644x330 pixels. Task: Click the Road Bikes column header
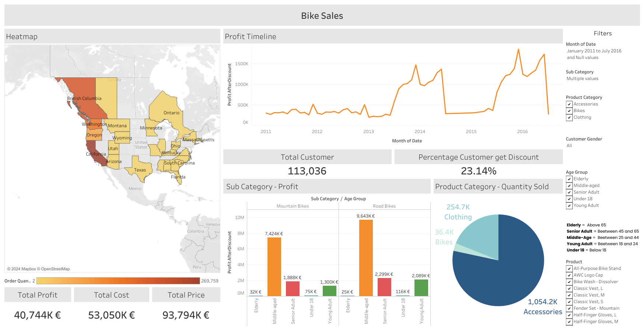click(384, 206)
